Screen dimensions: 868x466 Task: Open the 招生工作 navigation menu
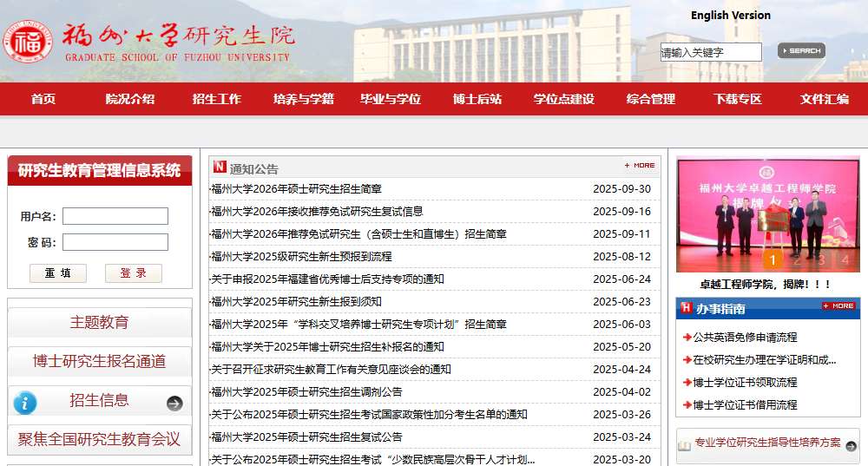pyautogui.click(x=216, y=99)
